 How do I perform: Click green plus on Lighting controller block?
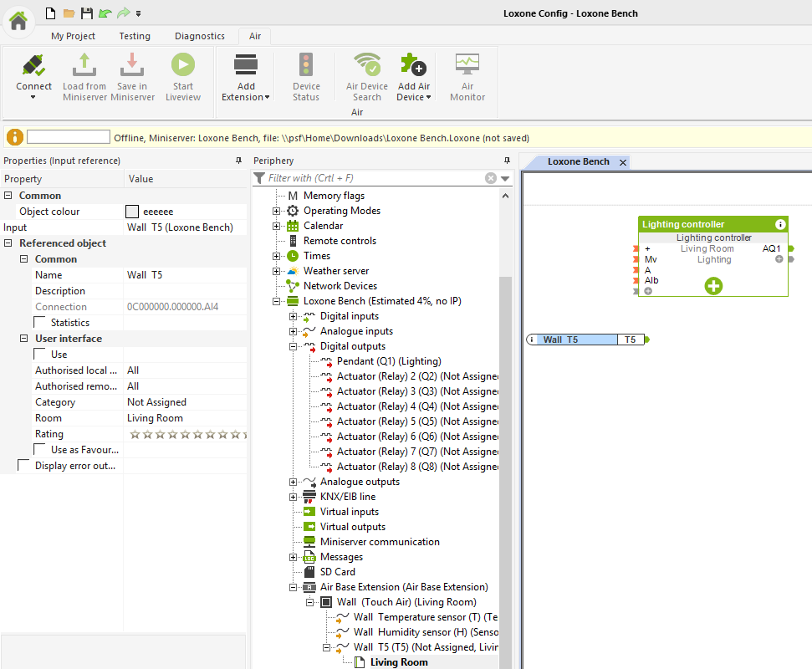click(713, 286)
